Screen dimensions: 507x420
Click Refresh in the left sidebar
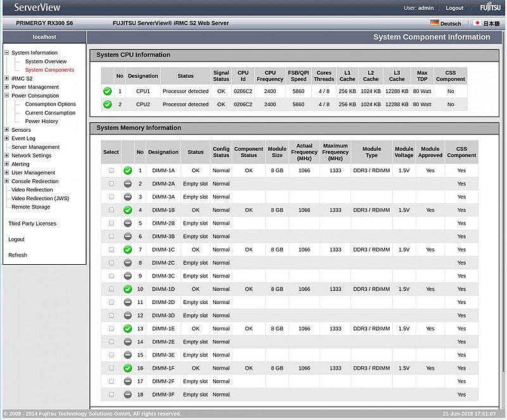coord(18,255)
